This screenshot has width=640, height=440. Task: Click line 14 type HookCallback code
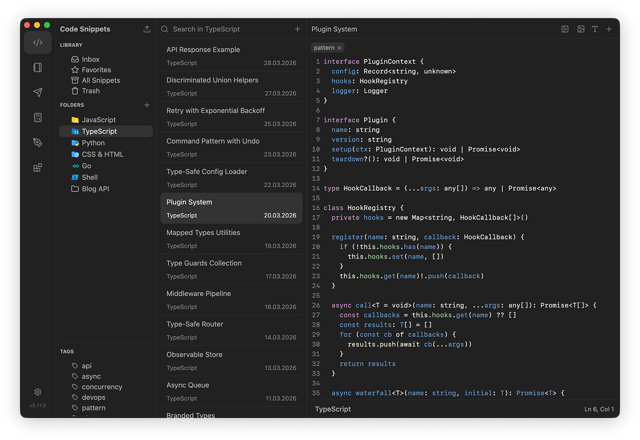[x=440, y=188]
